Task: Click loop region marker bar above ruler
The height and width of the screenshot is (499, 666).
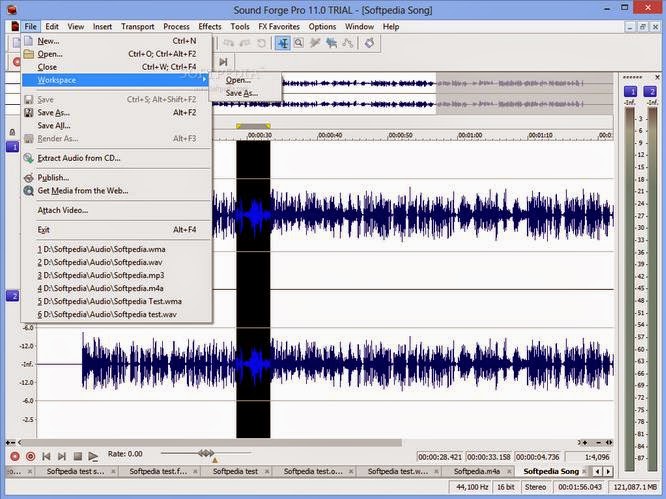Action: coord(253,126)
